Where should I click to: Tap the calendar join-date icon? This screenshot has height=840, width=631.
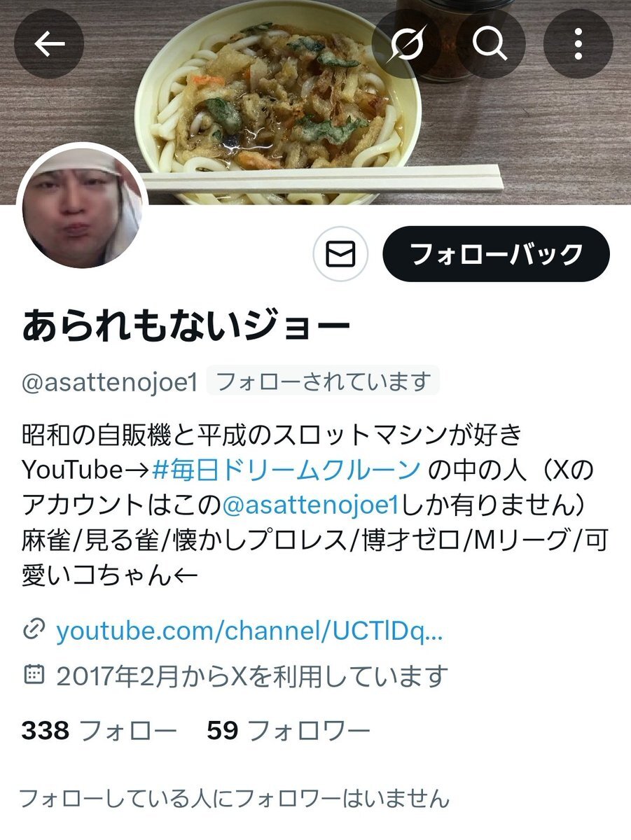(33, 674)
